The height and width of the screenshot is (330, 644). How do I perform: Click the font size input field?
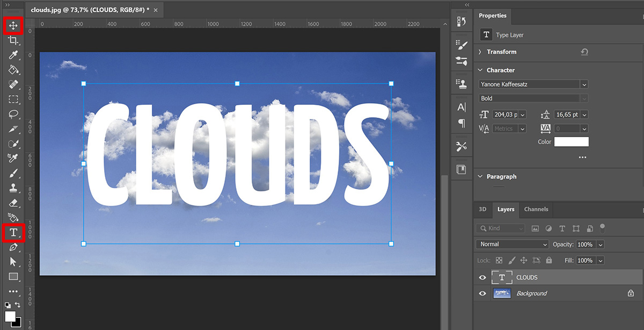(x=504, y=114)
